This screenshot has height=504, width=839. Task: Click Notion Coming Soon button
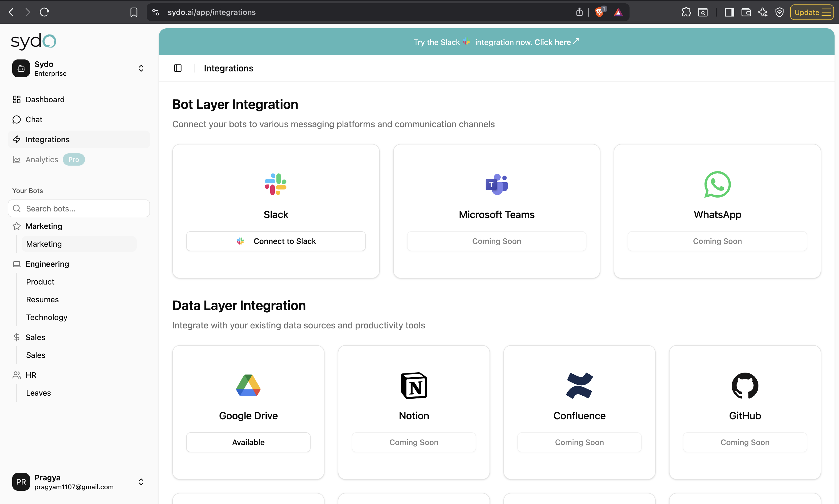[414, 442]
